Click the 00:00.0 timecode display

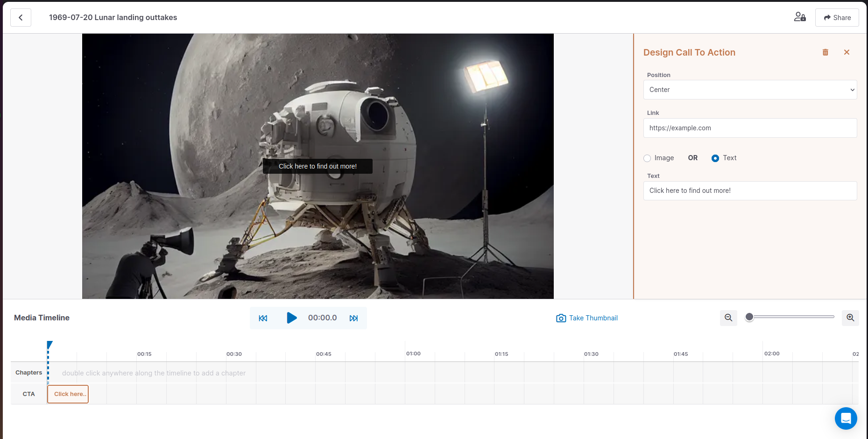322,318
